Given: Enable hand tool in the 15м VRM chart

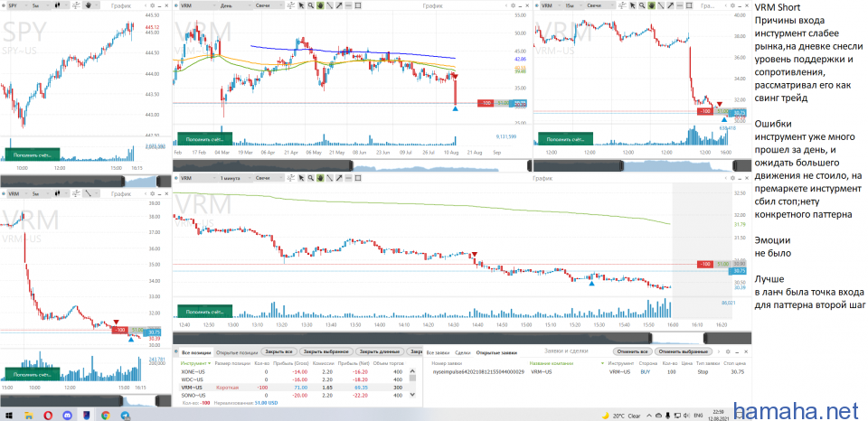Looking at the screenshot, I should [x=652, y=5].
